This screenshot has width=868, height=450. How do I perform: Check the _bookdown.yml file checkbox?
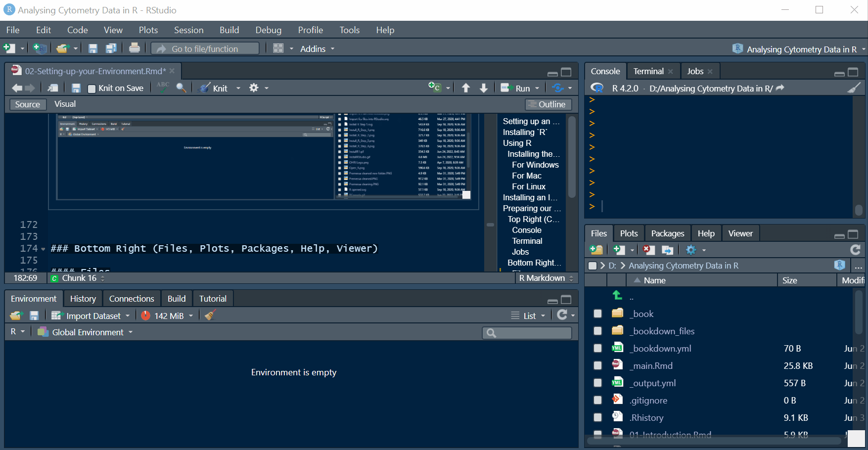pos(597,348)
